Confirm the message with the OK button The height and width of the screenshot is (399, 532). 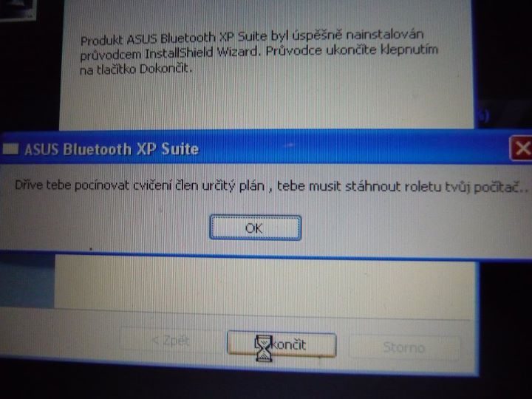255,228
